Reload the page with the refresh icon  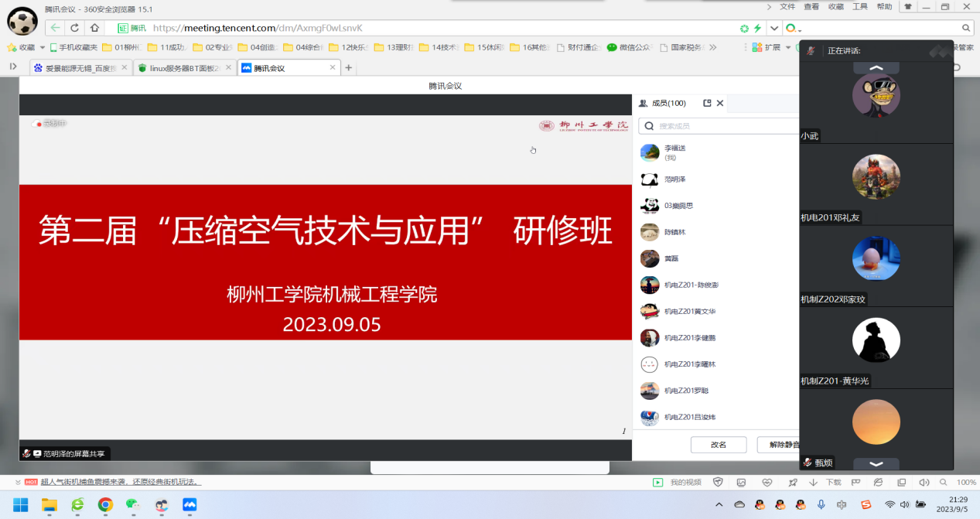tap(75, 28)
